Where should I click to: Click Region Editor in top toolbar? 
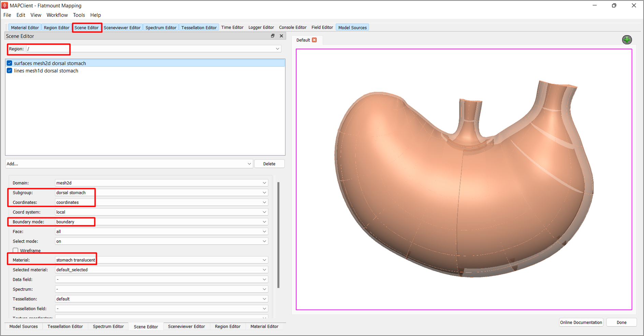(57, 28)
